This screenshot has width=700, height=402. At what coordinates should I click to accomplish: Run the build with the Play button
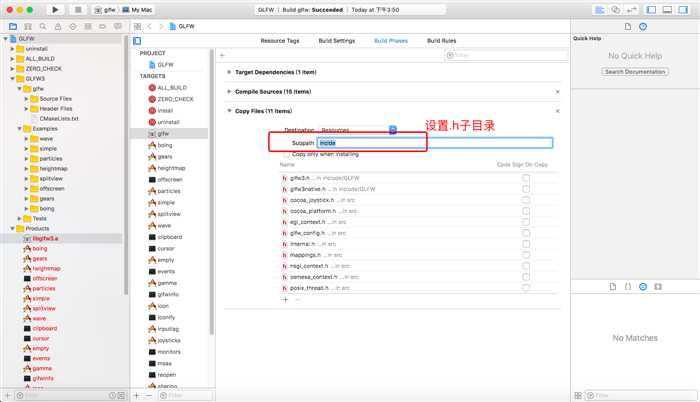55,9
